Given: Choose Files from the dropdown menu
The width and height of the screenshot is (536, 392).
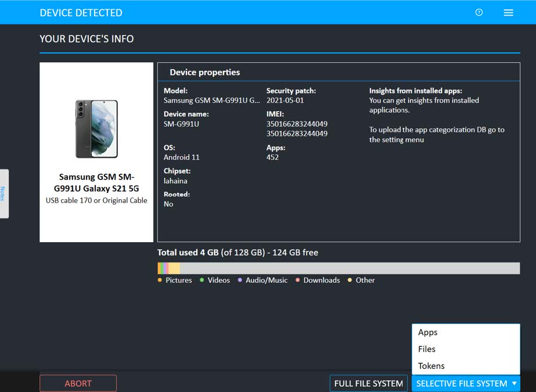Looking at the screenshot, I should point(466,349).
